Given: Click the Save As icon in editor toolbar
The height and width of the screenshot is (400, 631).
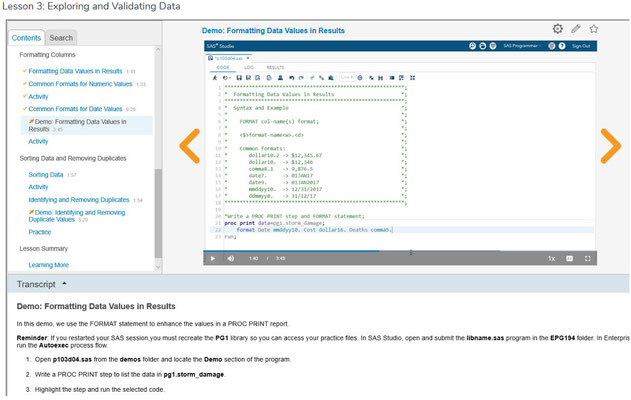Looking at the screenshot, I should [248, 78].
